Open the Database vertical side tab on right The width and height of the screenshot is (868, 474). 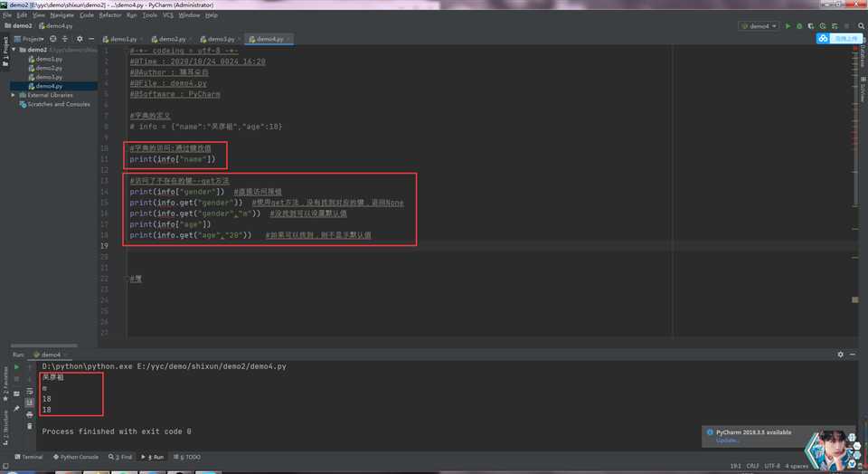coord(863,54)
